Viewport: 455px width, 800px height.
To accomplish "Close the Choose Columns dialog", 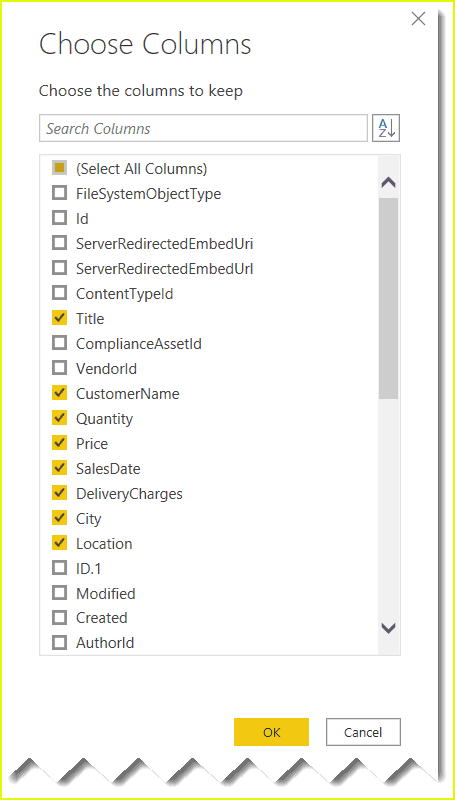I will [x=418, y=19].
